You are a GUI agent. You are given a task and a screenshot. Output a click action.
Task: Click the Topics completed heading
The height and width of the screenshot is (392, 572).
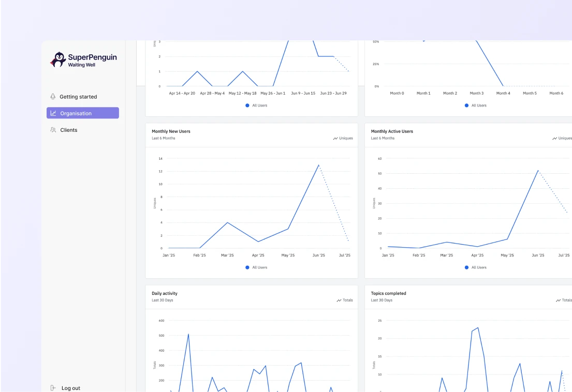pos(389,293)
